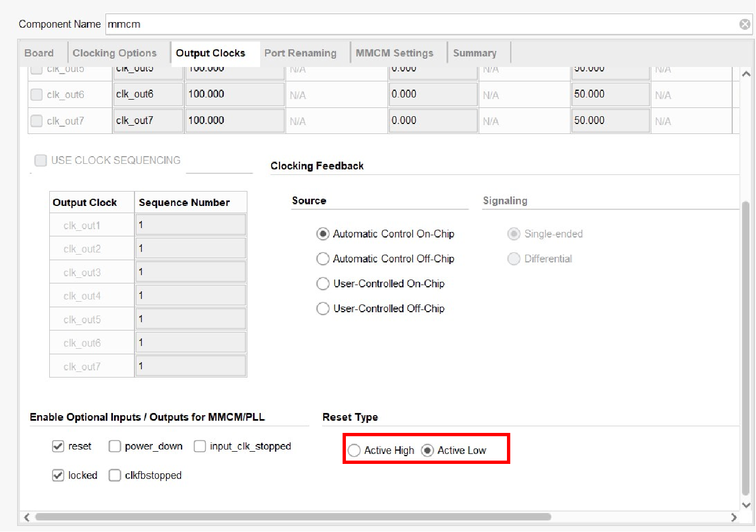Choose Automatic Control Off-Chip feedback source
756x532 pixels.
pyautogui.click(x=323, y=259)
